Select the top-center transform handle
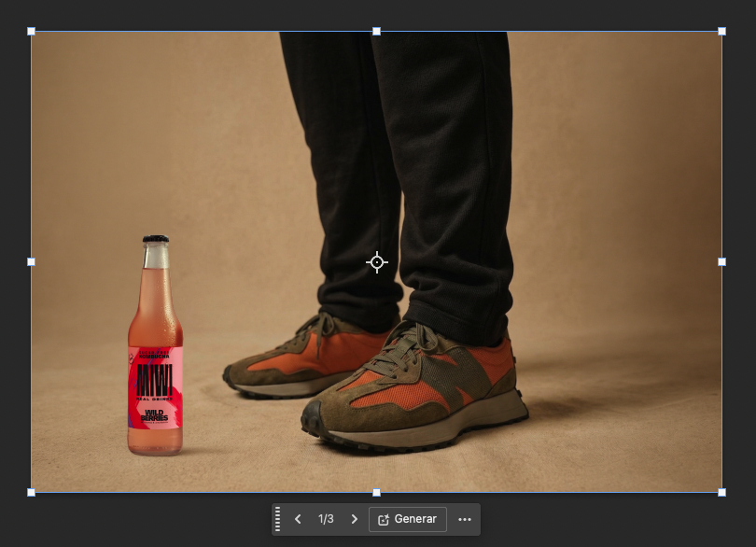 (376, 31)
